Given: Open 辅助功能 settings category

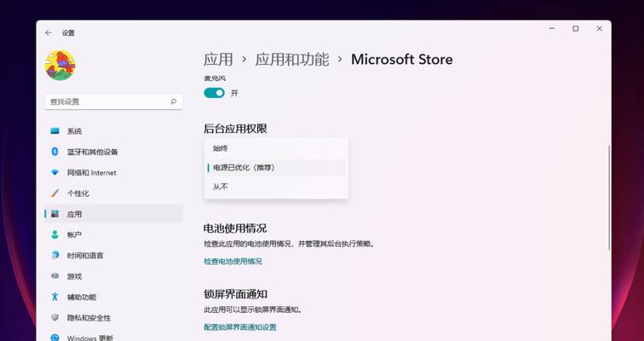Looking at the screenshot, I should click(114, 297).
